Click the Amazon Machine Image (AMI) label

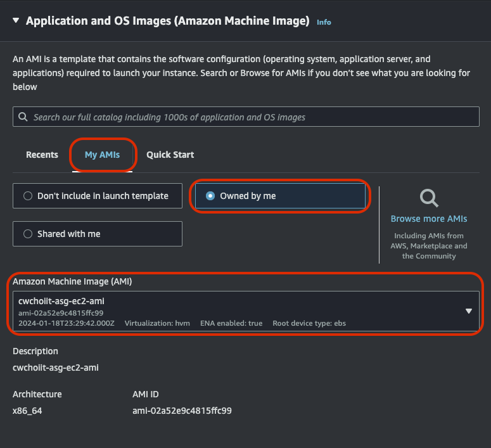pos(72,281)
